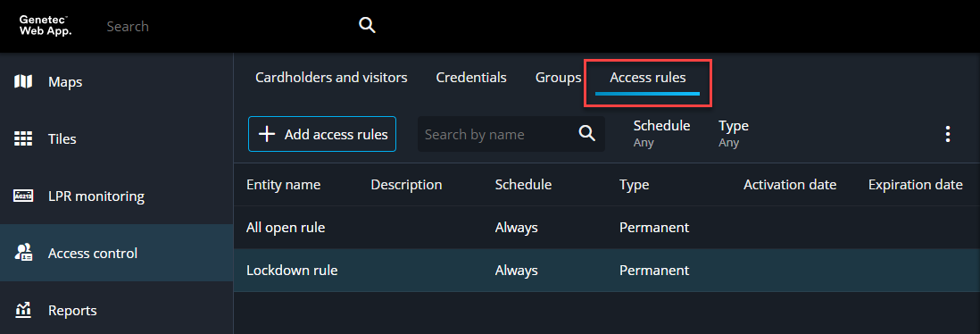The image size is (980, 334).
Task: Sort by Entity name column header
Action: tap(283, 185)
